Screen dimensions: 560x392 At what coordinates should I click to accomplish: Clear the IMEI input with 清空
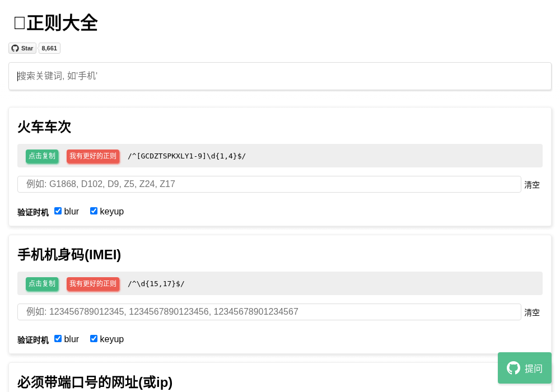point(532,312)
